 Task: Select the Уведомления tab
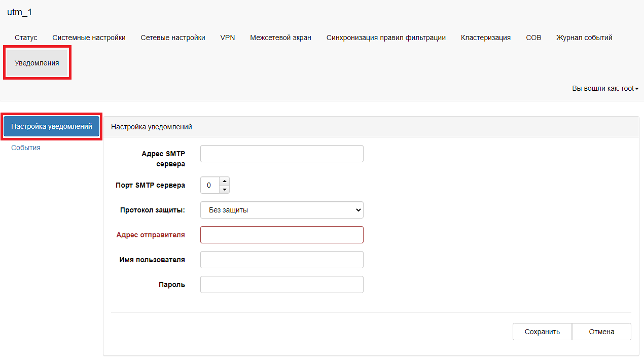[x=37, y=63]
